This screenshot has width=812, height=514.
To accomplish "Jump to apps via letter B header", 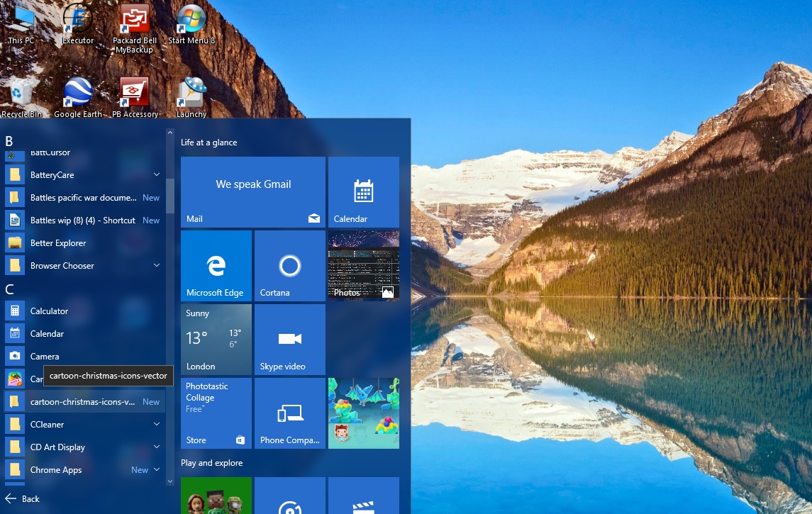I will (9, 141).
